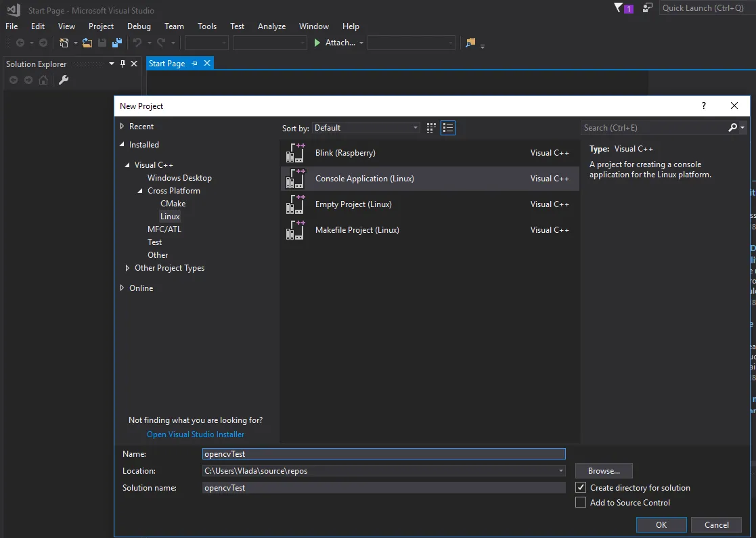This screenshot has width=756, height=538.
Task: Select the Test tree item under Visual C++
Action: [154, 242]
